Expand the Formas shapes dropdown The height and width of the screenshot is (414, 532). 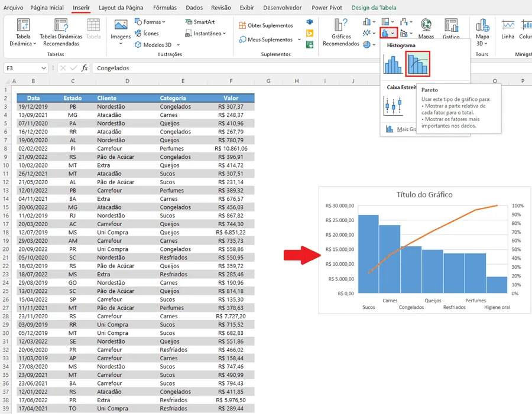(x=150, y=22)
